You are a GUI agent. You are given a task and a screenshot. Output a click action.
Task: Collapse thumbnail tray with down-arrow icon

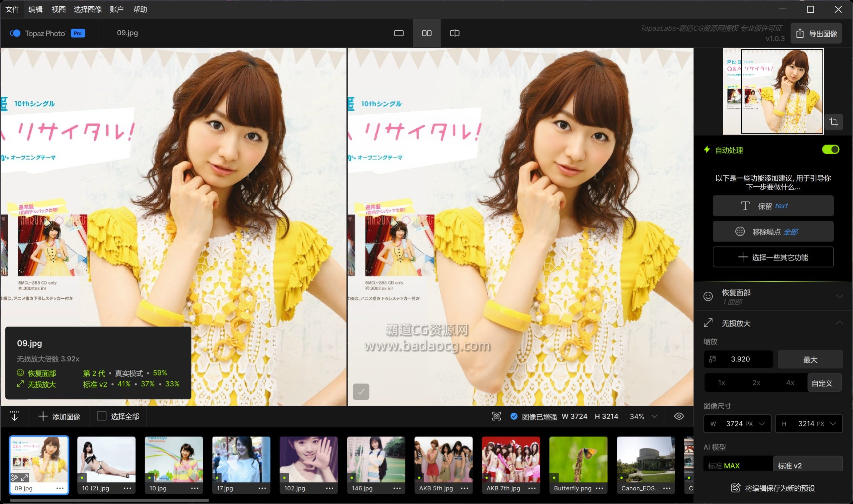click(15, 416)
